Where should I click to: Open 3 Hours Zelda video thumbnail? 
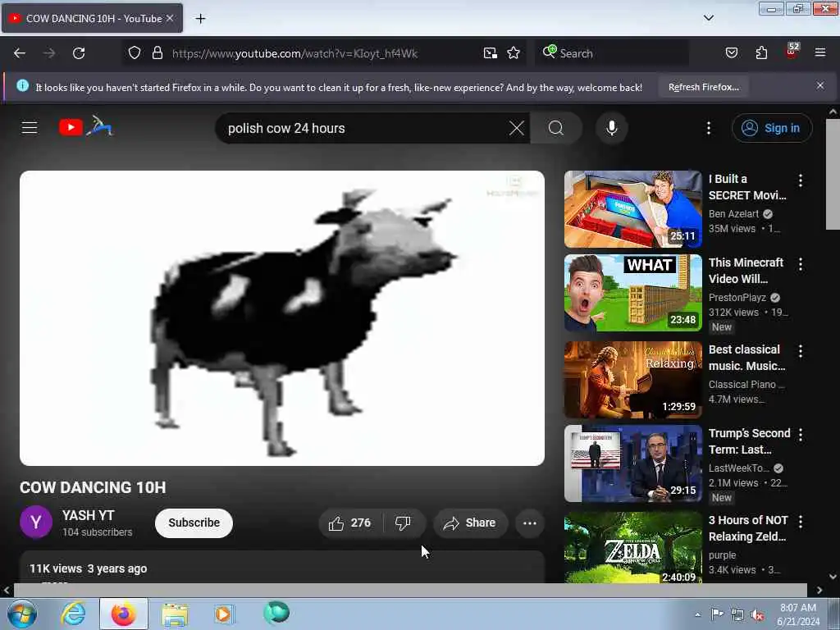(632, 547)
